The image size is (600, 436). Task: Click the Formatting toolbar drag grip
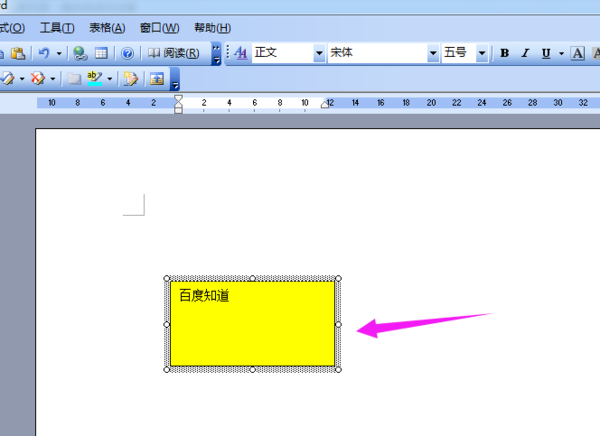click(228, 52)
